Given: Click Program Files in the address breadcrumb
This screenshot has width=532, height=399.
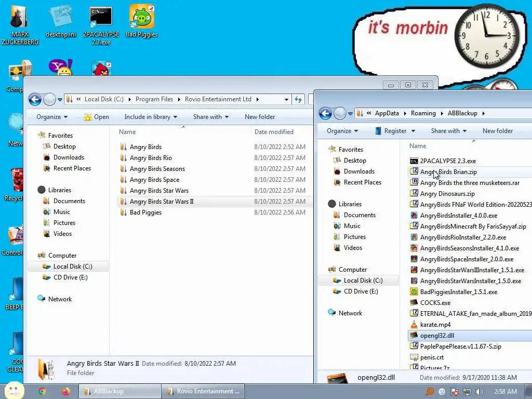Looking at the screenshot, I should [154, 99].
